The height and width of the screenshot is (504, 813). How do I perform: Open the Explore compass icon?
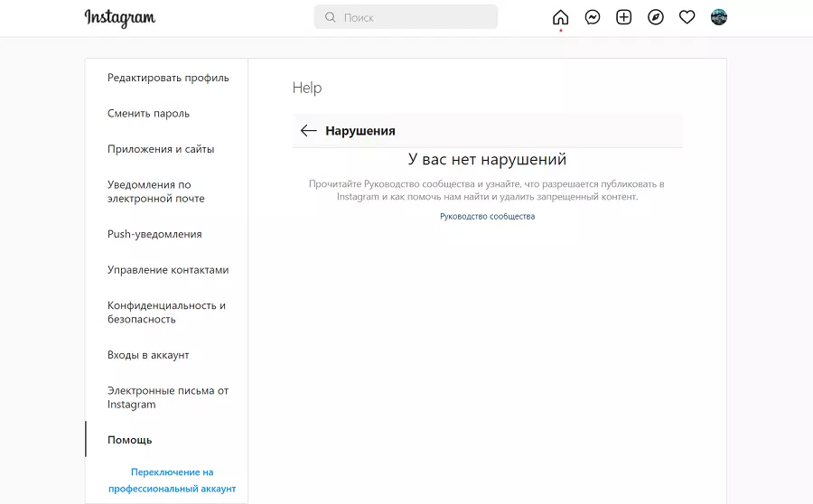pyautogui.click(x=656, y=17)
